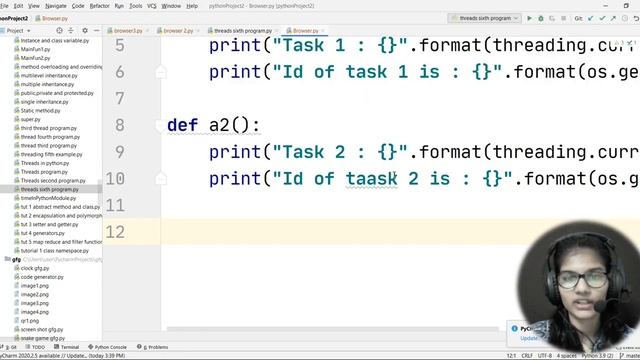Close the browser3.py editor tab
Viewport: 640px width, 360px height.
pos(147,31)
